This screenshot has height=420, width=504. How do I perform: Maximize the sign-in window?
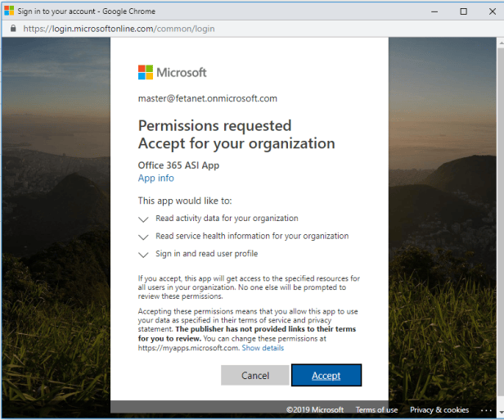coord(463,11)
